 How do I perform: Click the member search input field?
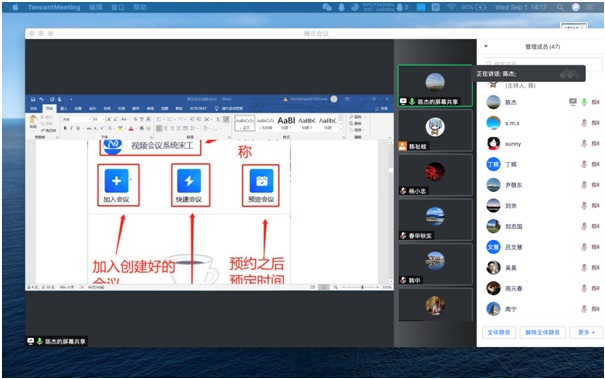542,63
